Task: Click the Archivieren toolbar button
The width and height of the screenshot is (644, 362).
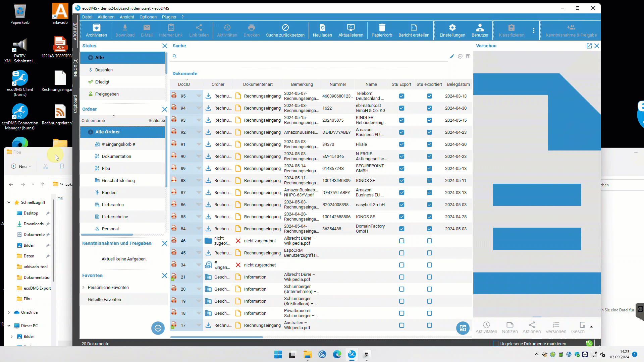Action: 96,30
